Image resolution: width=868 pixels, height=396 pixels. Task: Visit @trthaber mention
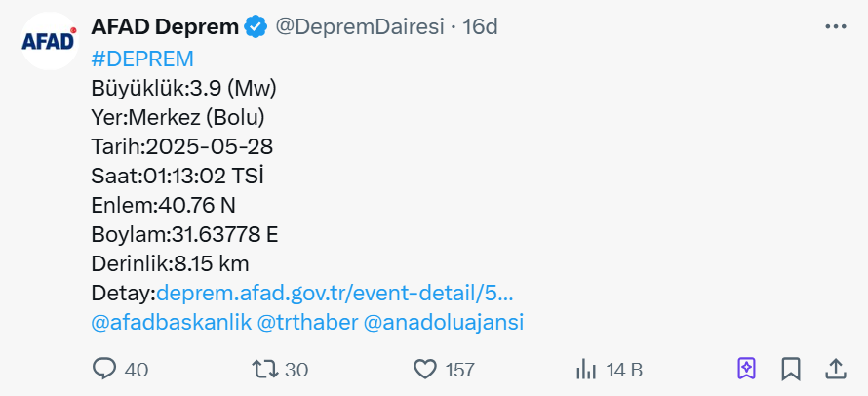click(x=307, y=322)
